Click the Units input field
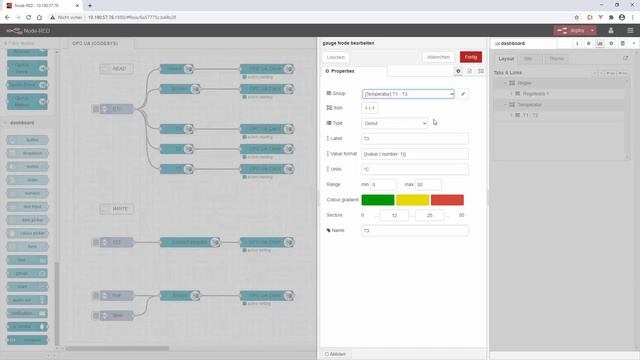 coord(415,169)
